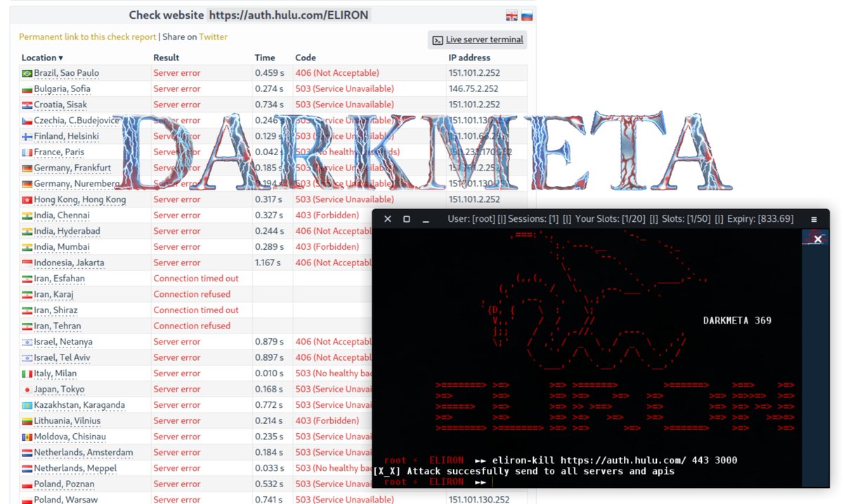Image resolution: width=843 pixels, height=504 pixels.
Task: Click Italy, Milan flag icon
Action: tap(27, 373)
